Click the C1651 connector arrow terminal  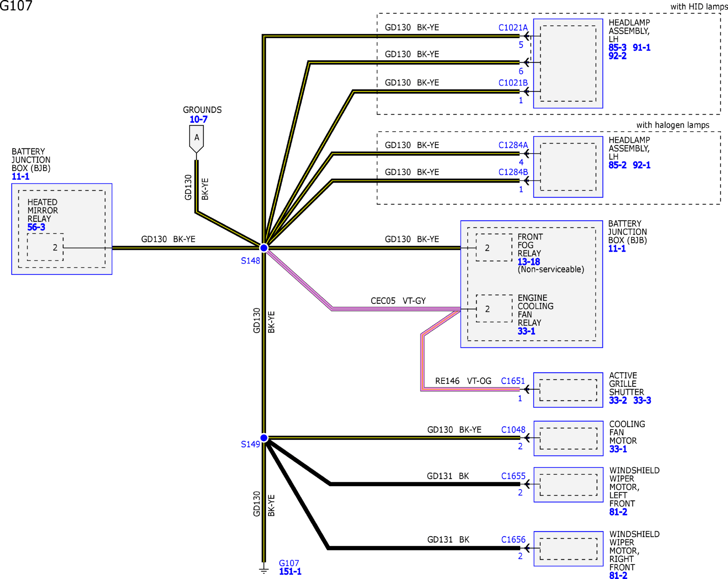click(527, 389)
